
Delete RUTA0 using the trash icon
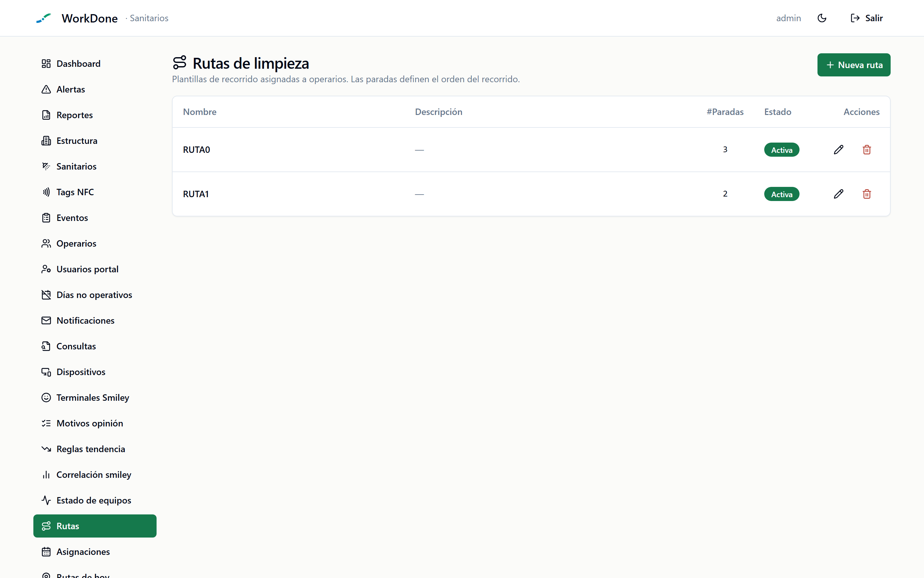[x=867, y=149]
